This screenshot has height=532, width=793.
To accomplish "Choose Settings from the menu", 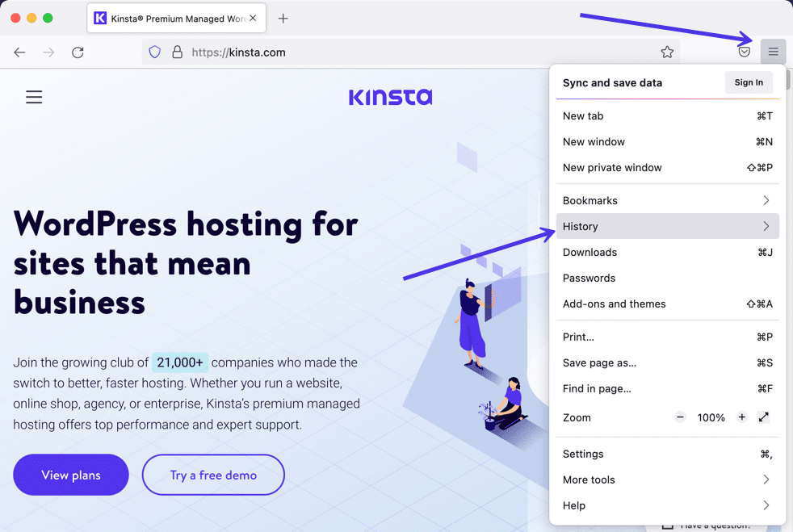I will pos(583,454).
